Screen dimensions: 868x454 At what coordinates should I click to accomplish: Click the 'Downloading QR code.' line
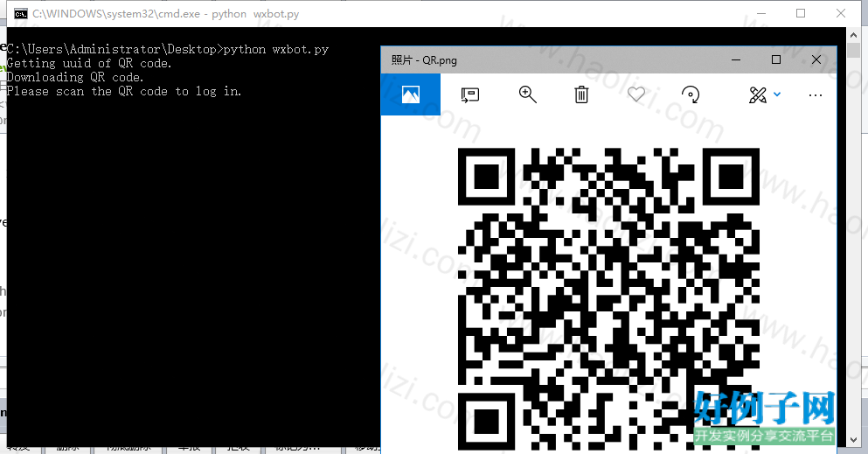pos(74,77)
